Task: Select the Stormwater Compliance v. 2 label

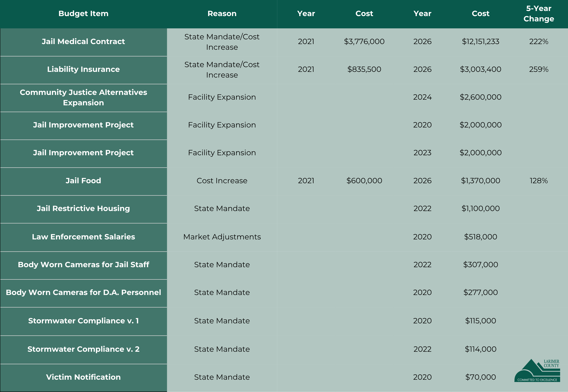Action: coord(84,349)
